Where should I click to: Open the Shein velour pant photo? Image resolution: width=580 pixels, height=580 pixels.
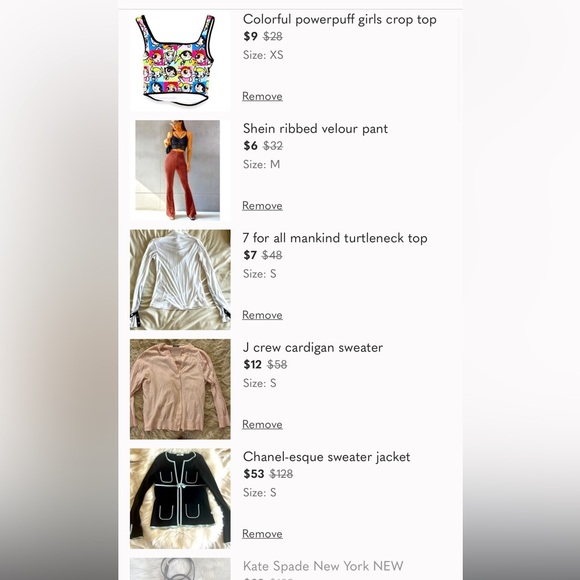180,170
